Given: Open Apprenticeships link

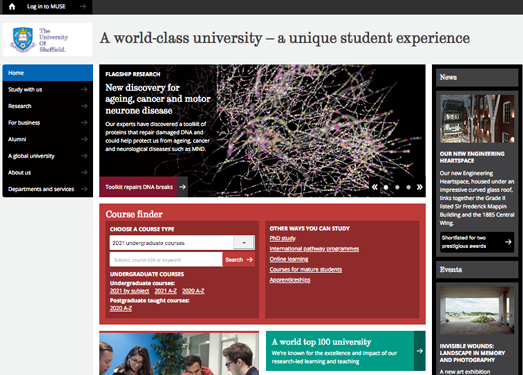Looking at the screenshot, I should click(x=290, y=280).
